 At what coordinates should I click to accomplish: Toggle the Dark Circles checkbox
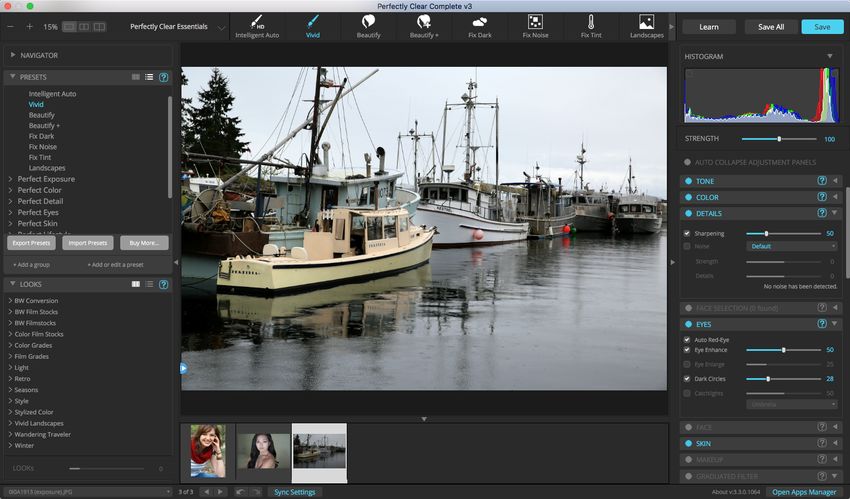click(687, 378)
